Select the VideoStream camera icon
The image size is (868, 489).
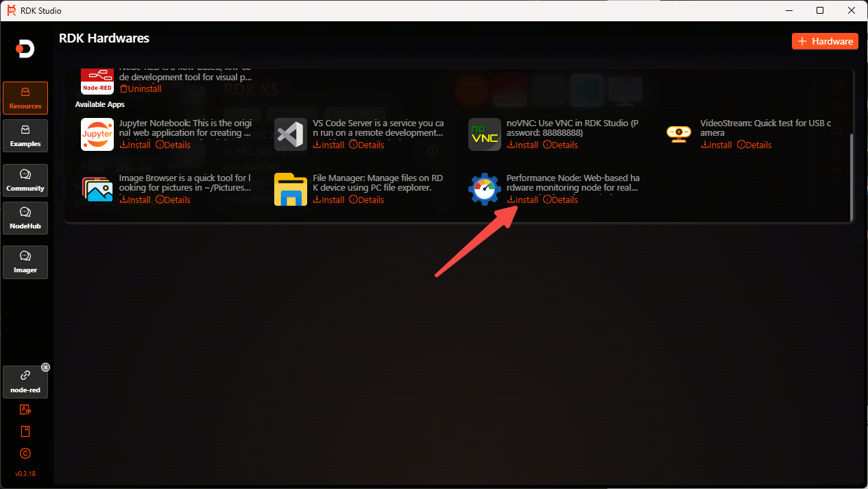point(679,134)
